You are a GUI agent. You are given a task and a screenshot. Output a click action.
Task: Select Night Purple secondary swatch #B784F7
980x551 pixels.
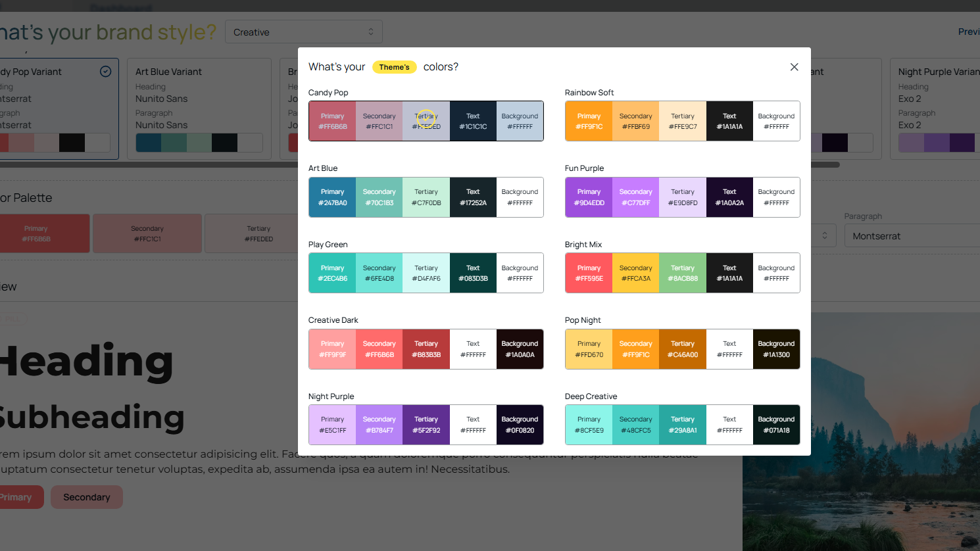pos(379,425)
